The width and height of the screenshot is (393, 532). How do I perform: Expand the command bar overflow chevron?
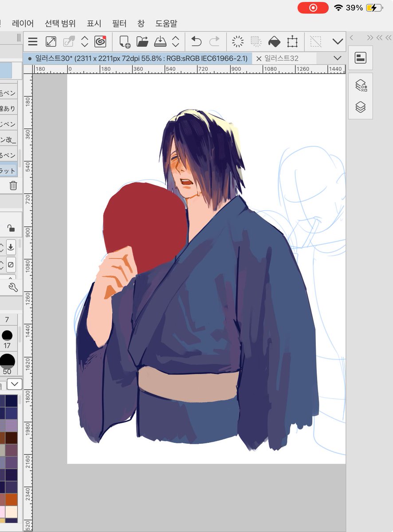pos(338,42)
